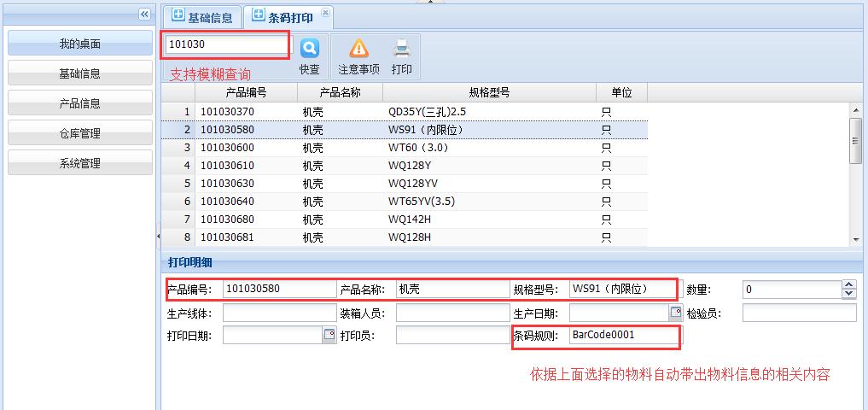Open the 生产日期 calendar picker icon
The height and width of the screenshot is (410, 868).
coord(675,313)
